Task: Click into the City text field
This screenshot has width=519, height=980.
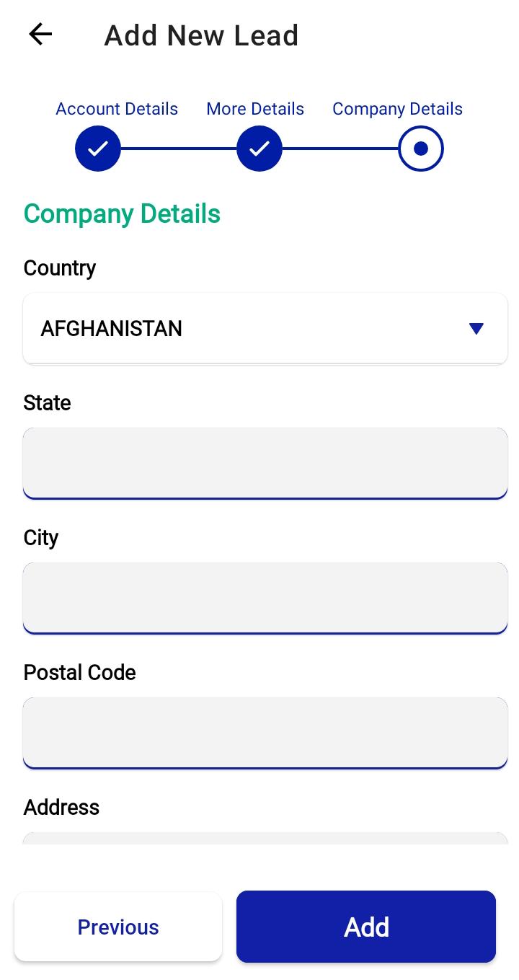Action: click(x=265, y=597)
